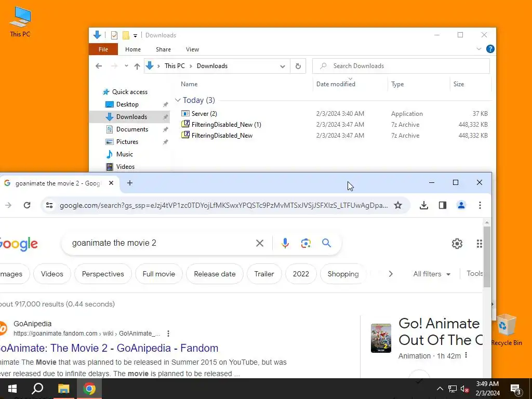
Task: Open more options for GoAnipedia result
Action: (168, 334)
